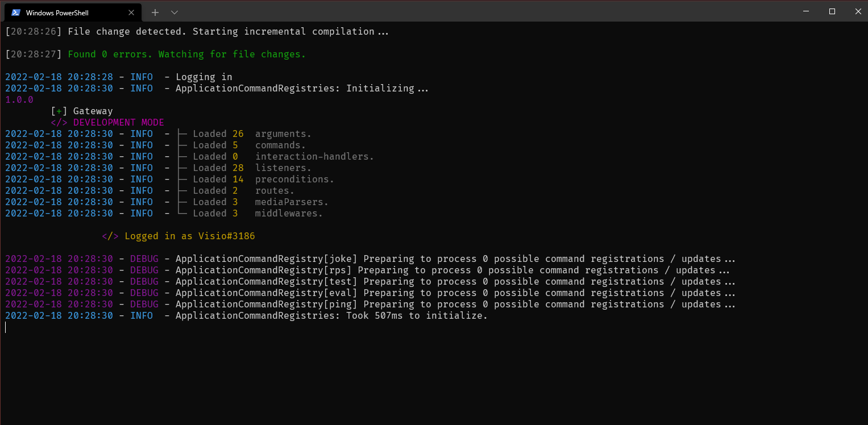Minimize the terminal window
This screenshot has width=868, height=425.
[805, 11]
